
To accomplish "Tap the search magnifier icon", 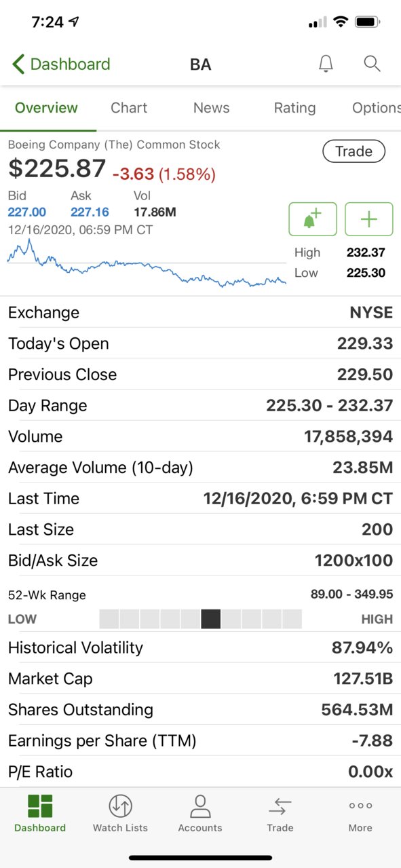I will [x=372, y=64].
